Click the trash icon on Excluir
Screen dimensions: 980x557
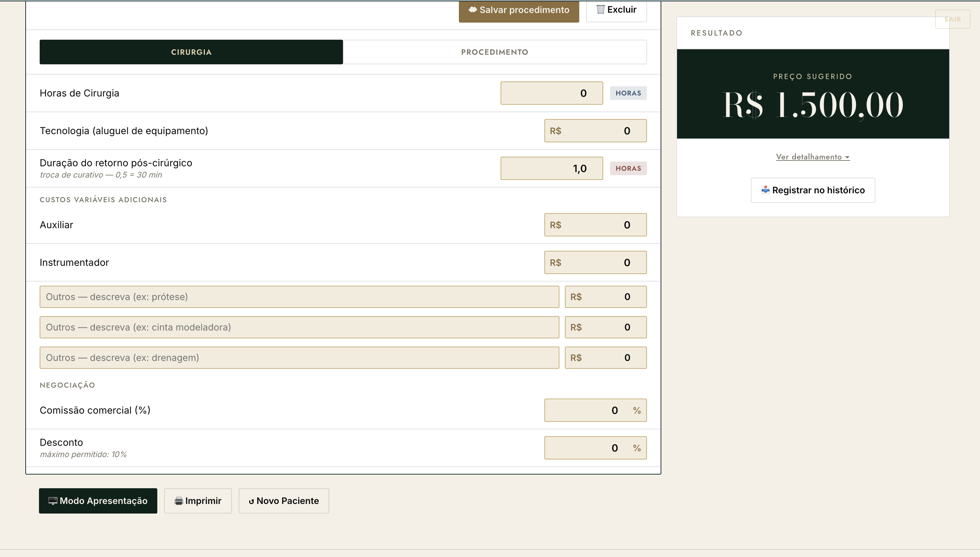(600, 10)
